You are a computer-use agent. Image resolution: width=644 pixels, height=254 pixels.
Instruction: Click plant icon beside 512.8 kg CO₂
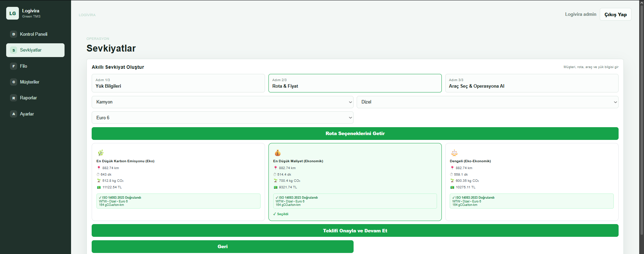[99, 181]
